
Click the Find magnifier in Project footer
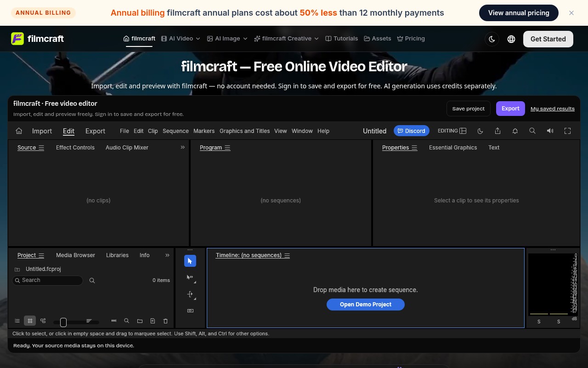(x=127, y=321)
